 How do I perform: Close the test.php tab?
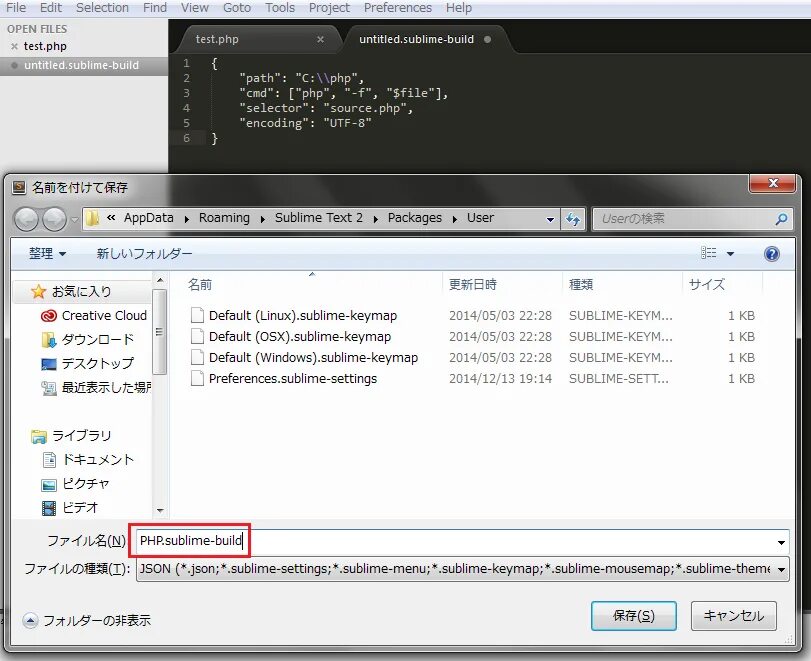pyautogui.click(x=320, y=39)
